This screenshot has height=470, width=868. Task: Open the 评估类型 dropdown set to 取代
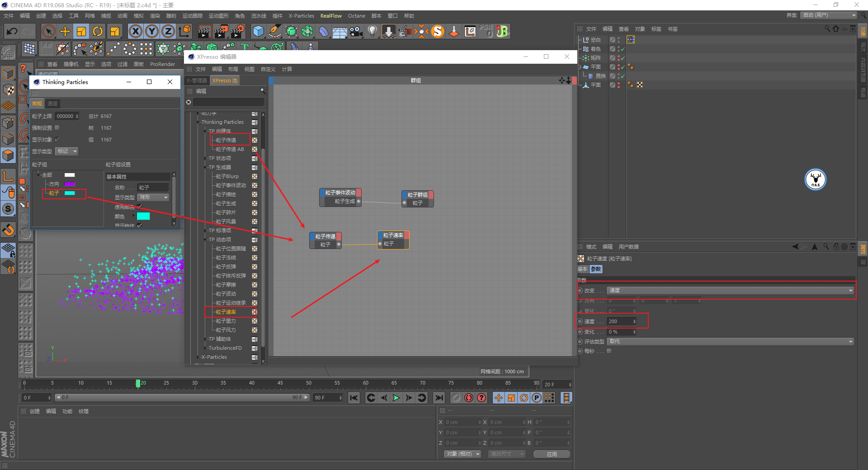click(x=731, y=342)
